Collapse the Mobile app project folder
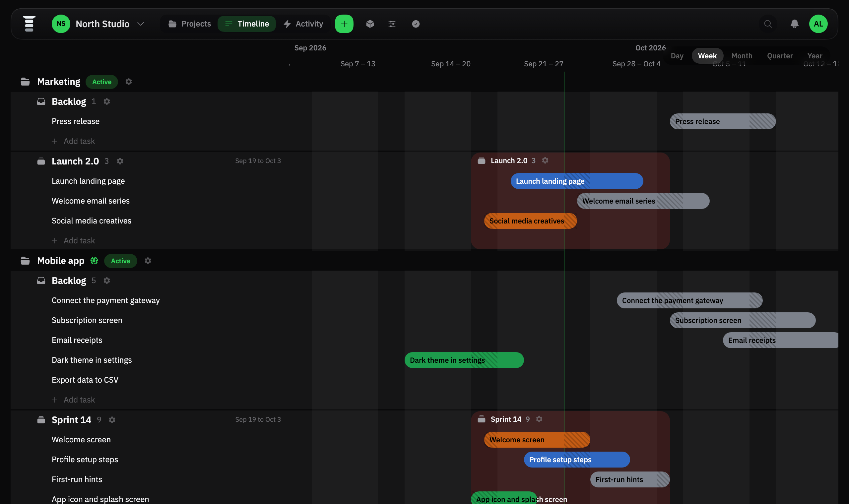 pos(25,261)
